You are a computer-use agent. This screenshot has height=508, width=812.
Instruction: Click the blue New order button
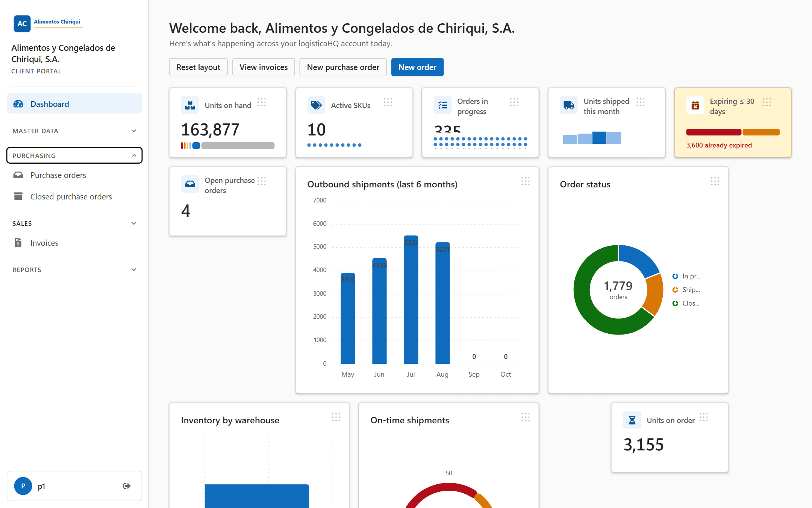417,67
